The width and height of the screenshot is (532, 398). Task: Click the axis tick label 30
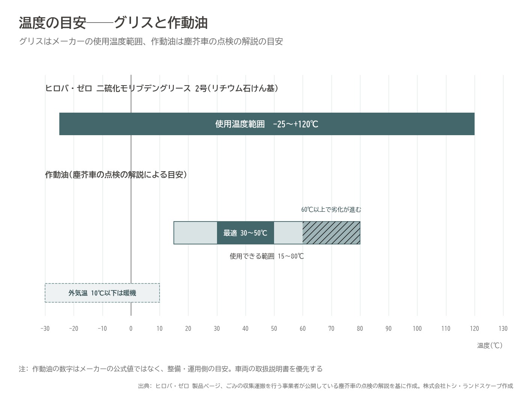click(217, 329)
